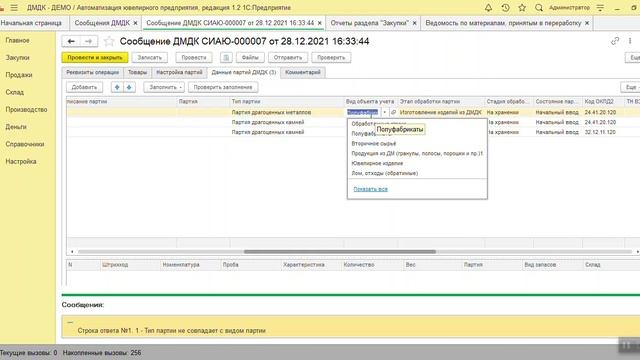Copy link to document icon
This screenshot has width=640, height=360.
point(615,41)
